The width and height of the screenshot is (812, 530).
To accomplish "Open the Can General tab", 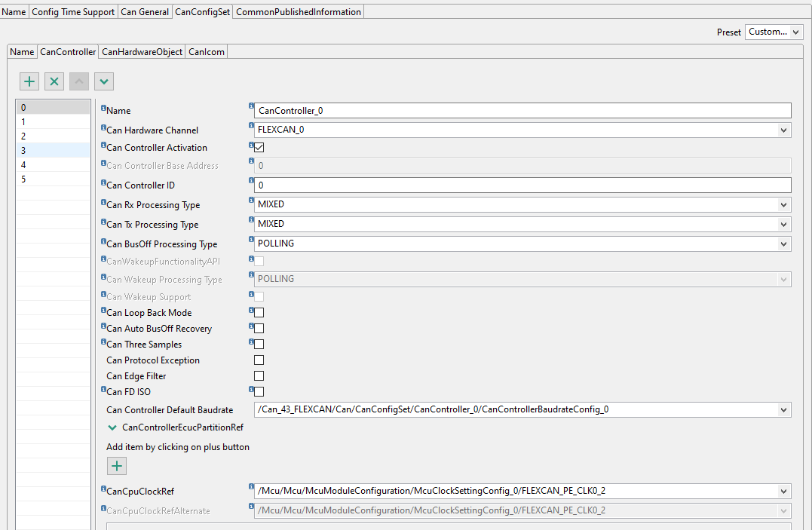I will [144, 11].
